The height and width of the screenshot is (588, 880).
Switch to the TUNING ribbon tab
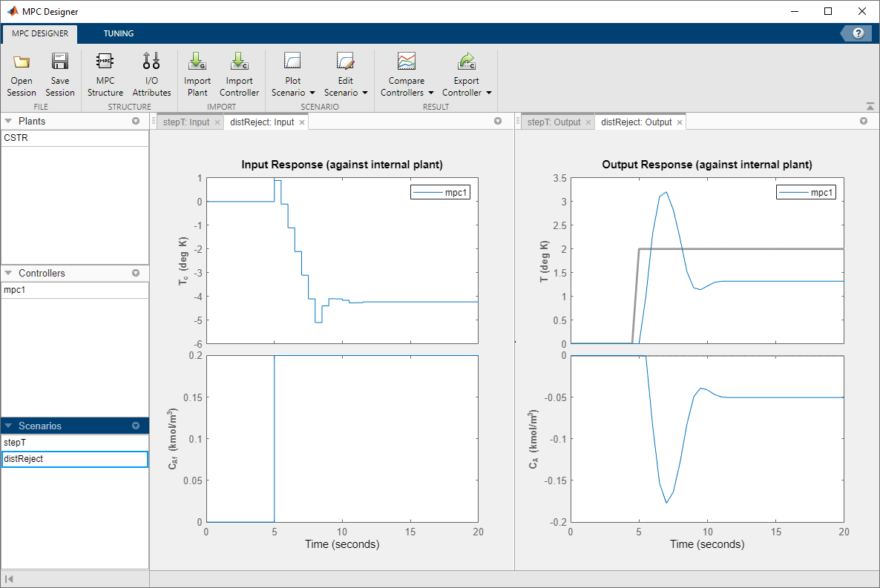[119, 33]
